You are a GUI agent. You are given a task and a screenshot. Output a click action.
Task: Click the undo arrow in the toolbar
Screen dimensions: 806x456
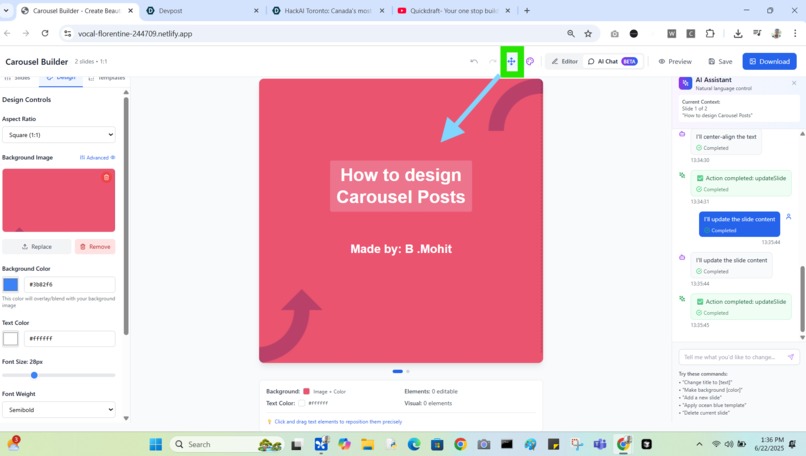click(474, 61)
